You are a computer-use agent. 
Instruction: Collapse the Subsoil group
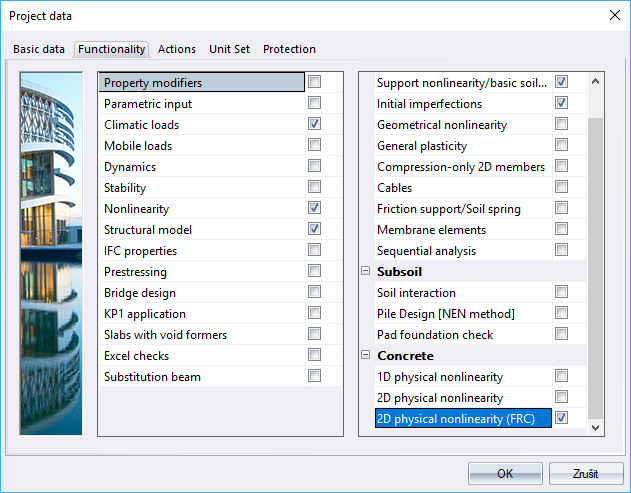pos(366,271)
